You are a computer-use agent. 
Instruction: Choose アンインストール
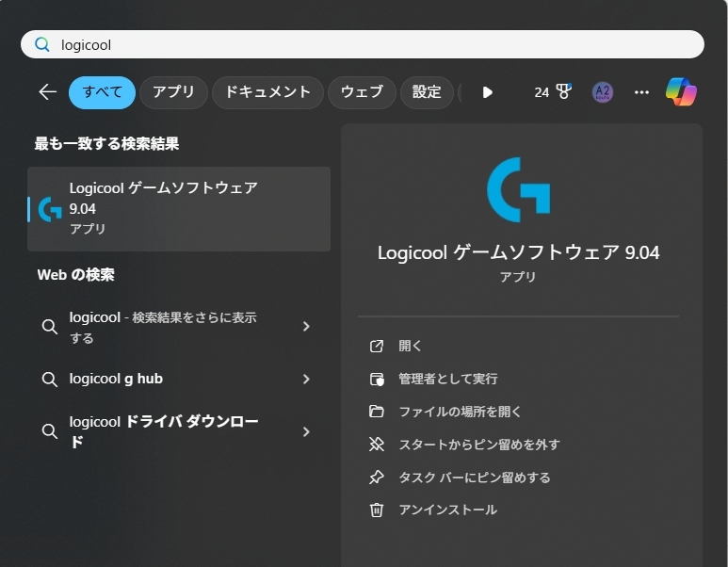pos(448,510)
